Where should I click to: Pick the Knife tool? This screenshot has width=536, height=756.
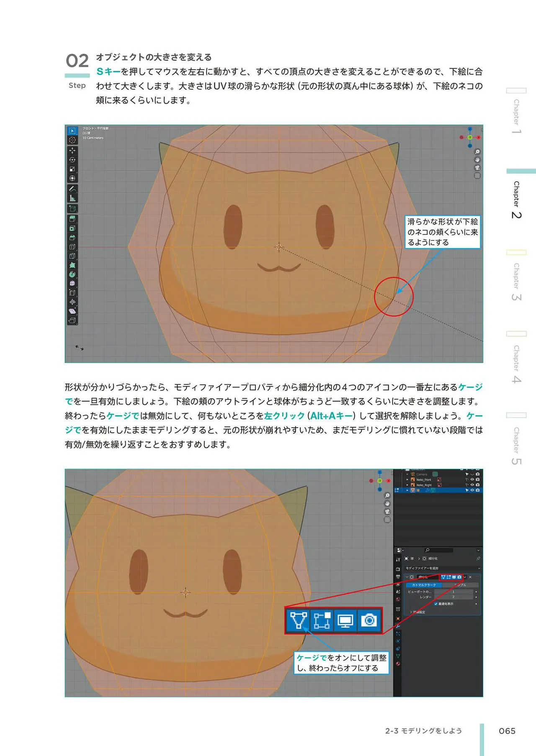(x=72, y=256)
